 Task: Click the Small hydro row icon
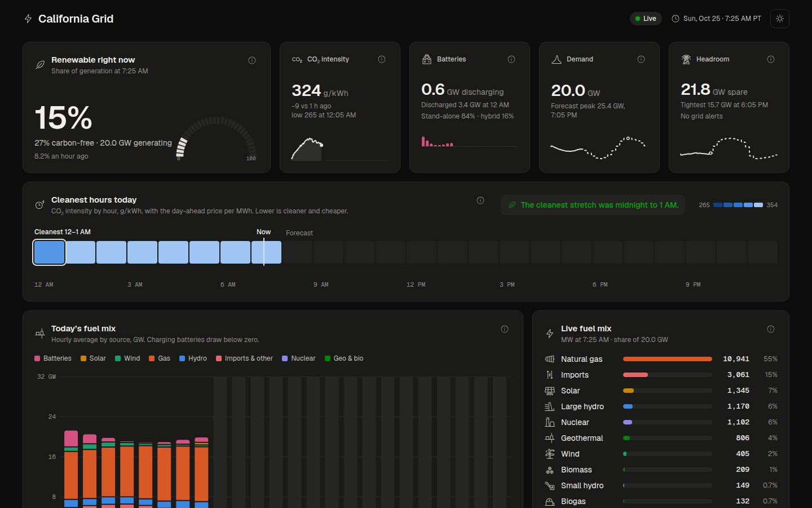[x=550, y=485]
